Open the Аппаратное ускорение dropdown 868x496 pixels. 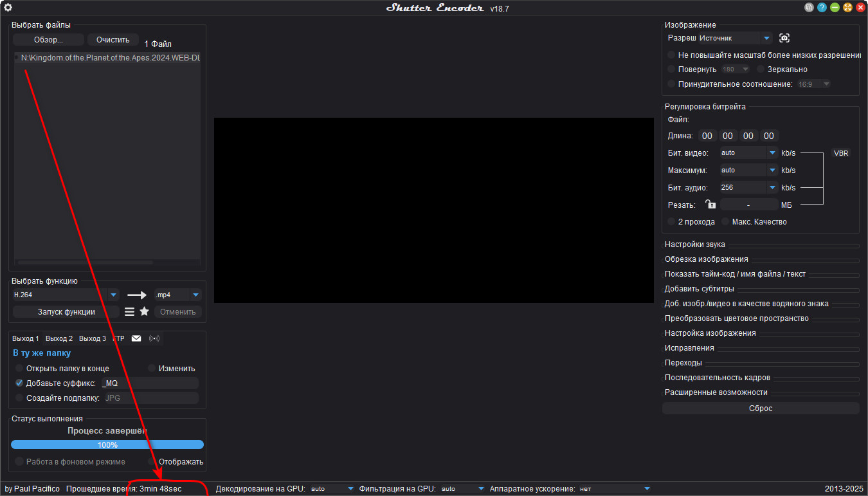point(615,489)
